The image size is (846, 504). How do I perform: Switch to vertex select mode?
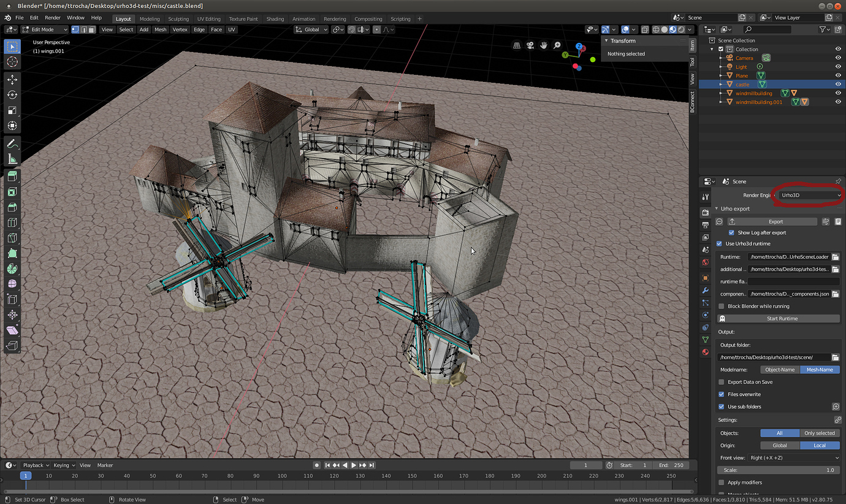tap(75, 29)
